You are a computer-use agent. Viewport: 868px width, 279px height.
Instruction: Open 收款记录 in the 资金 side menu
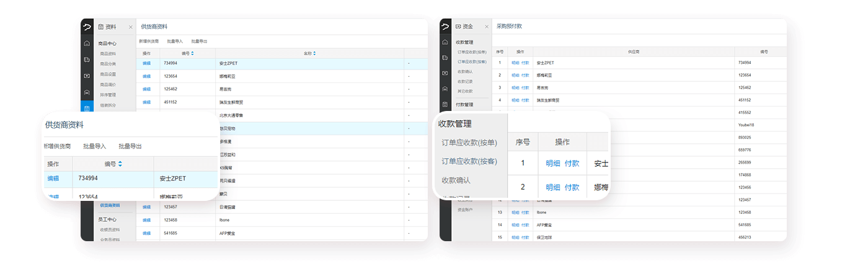pos(465,81)
